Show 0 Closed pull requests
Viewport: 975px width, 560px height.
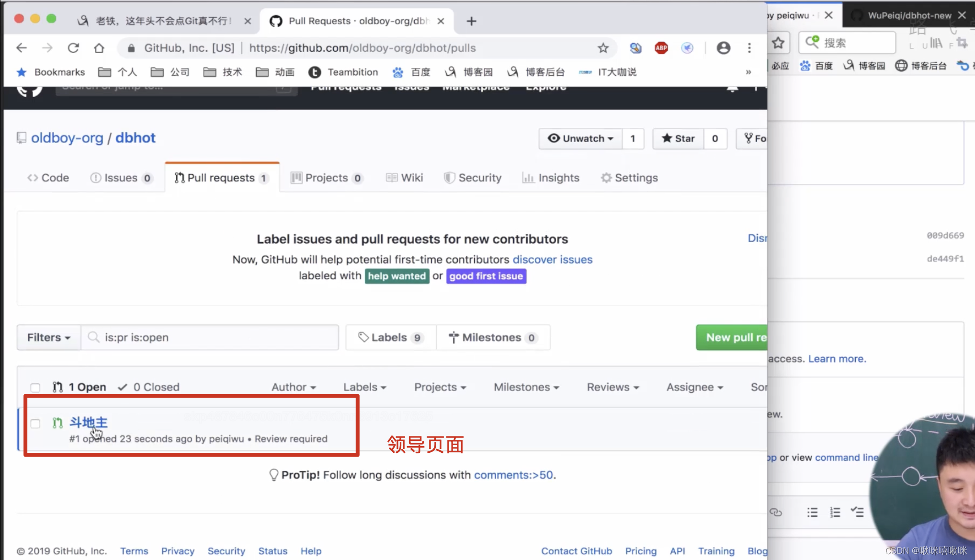point(149,387)
